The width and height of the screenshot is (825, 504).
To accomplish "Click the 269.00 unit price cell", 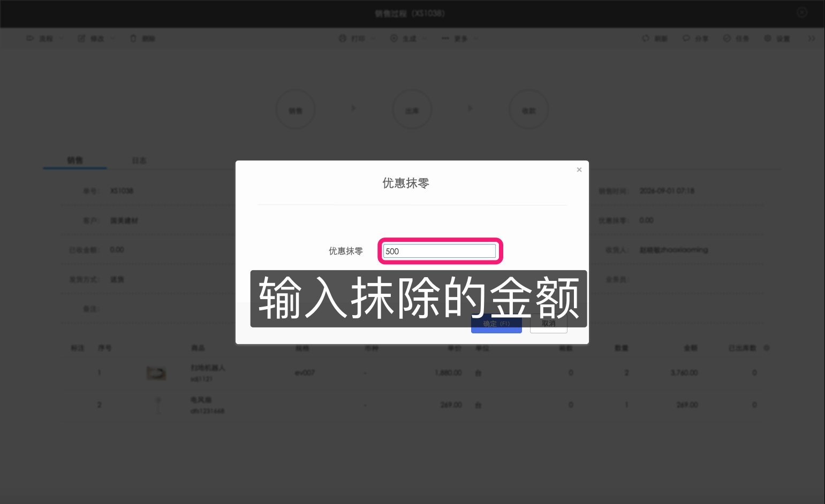I will (x=451, y=404).
